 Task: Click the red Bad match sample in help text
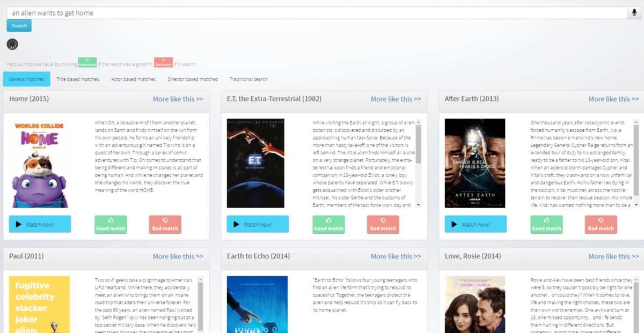tap(164, 63)
